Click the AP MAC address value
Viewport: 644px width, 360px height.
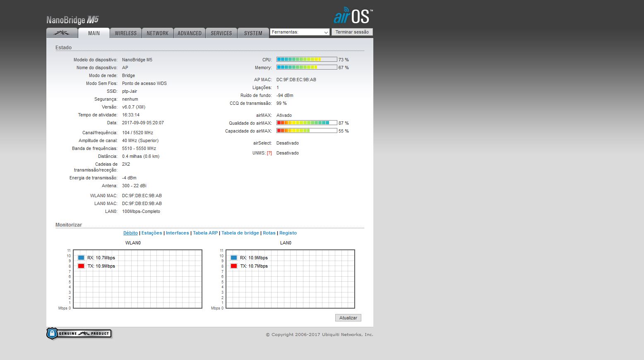(296, 80)
